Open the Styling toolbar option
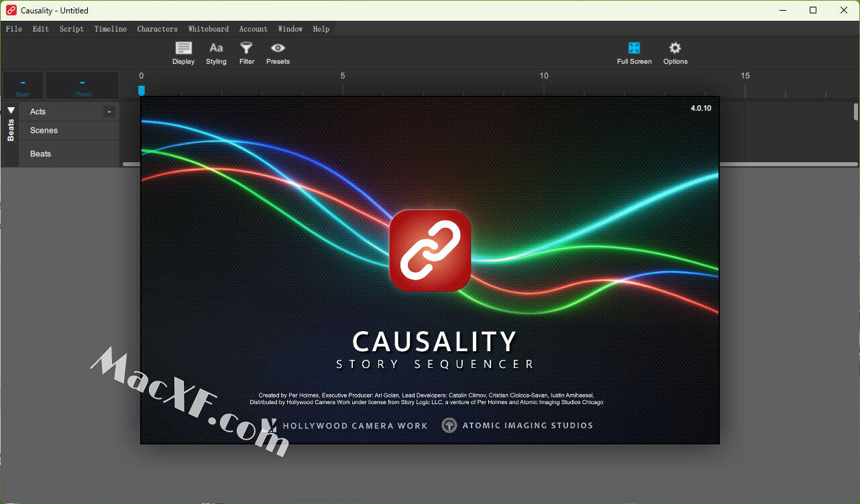 pyautogui.click(x=216, y=53)
